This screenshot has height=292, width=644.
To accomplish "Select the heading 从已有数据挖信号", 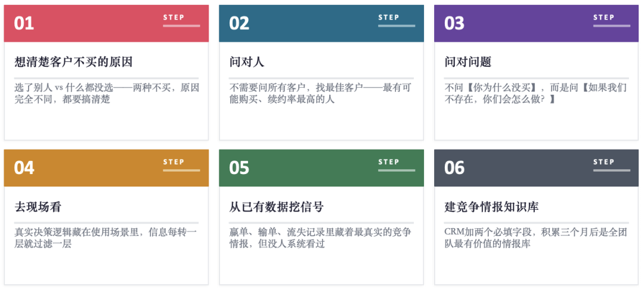I will click(x=277, y=207).
